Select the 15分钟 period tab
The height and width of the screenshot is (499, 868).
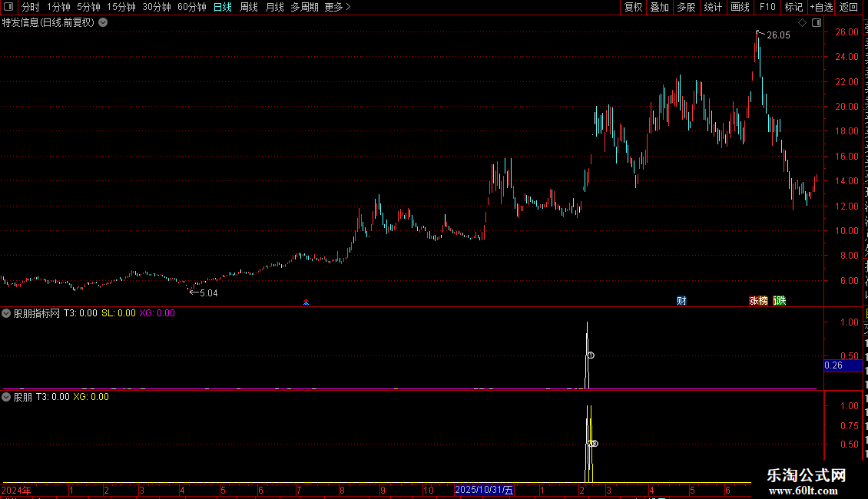coord(121,7)
